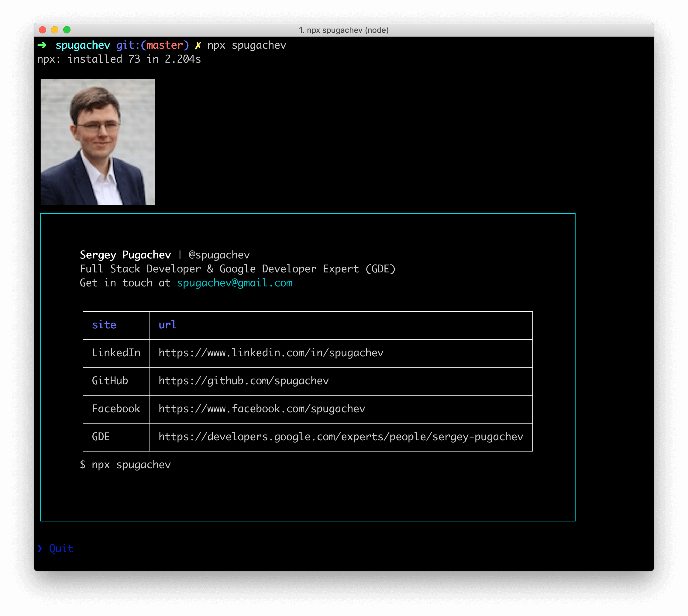
Task: Open the Facebook profile URL
Action: pos(262,409)
